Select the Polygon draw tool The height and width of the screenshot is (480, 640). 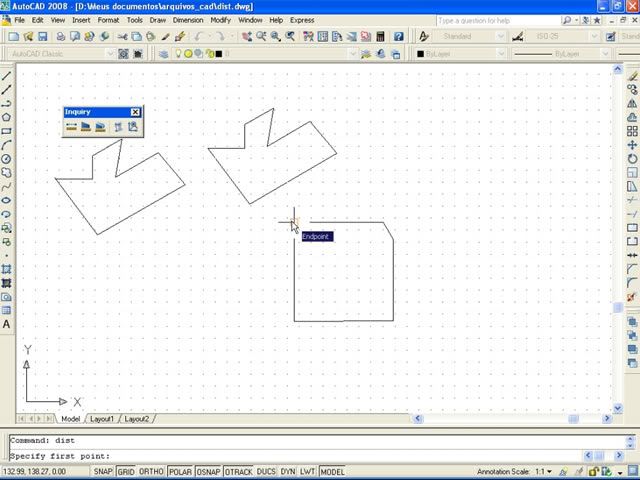(6, 118)
